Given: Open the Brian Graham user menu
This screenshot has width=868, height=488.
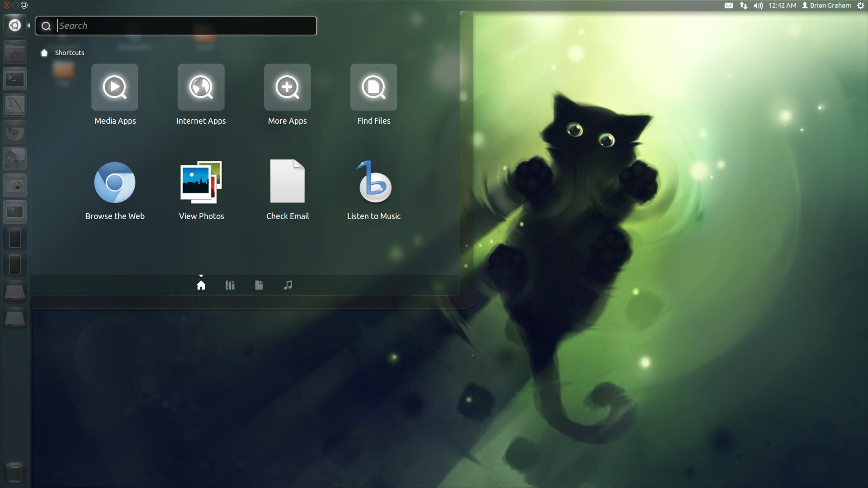Looking at the screenshot, I should click(826, 5).
